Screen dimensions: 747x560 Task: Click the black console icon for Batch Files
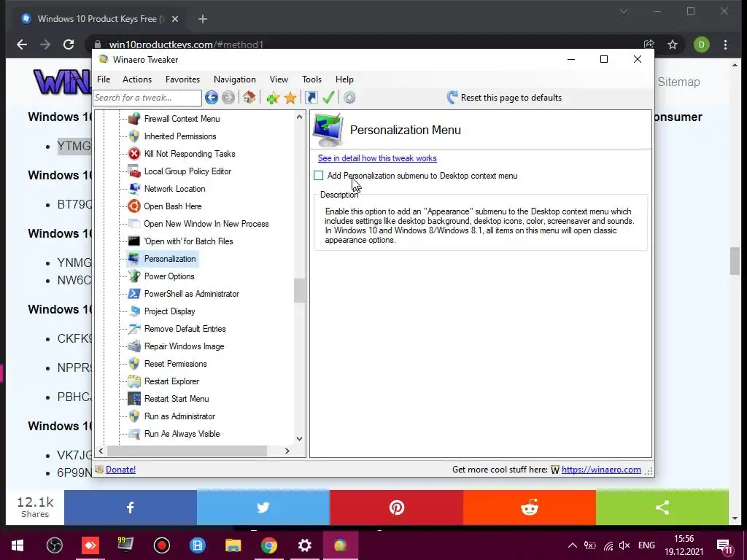[x=134, y=241]
